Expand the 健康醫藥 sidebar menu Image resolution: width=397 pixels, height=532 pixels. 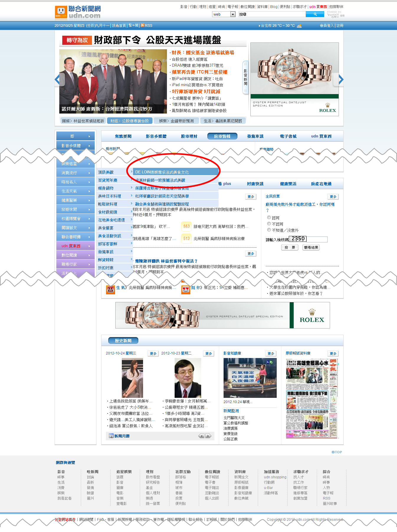click(x=75, y=200)
